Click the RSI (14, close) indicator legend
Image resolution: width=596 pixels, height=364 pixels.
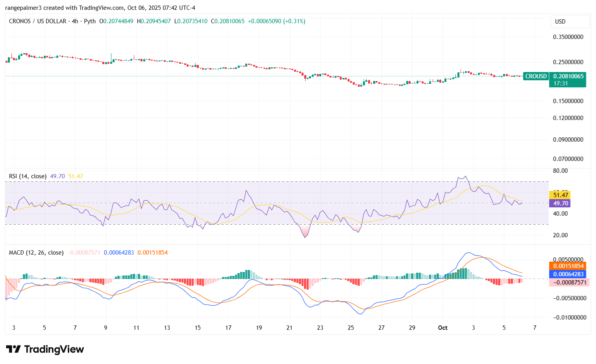(x=28, y=176)
